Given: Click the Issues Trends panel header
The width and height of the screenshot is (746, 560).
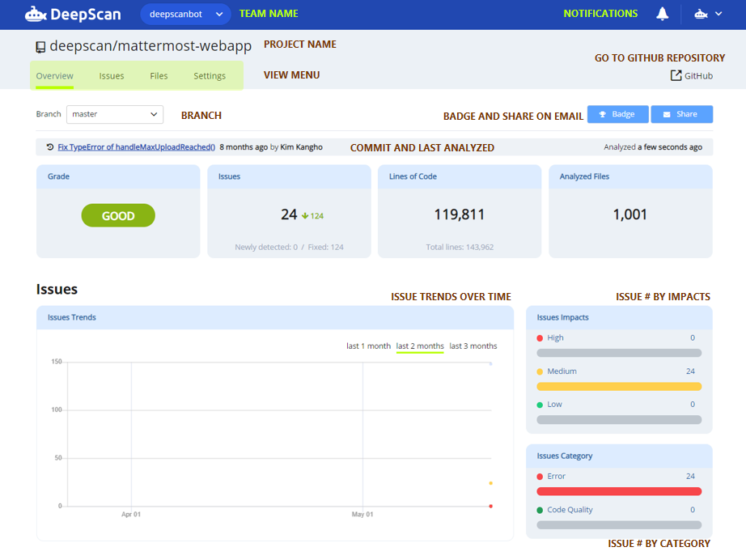Looking at the screenshot, I should (x=275, y=317).
